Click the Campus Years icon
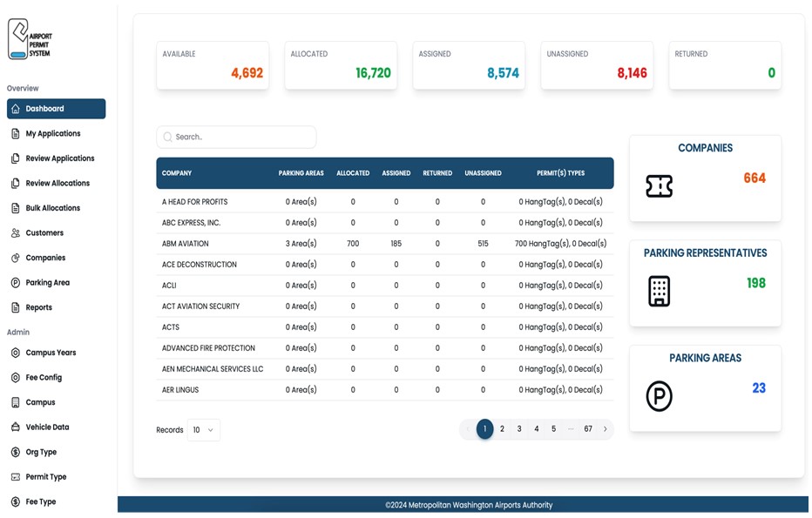 pyautogui.click(x=16, y=353)
